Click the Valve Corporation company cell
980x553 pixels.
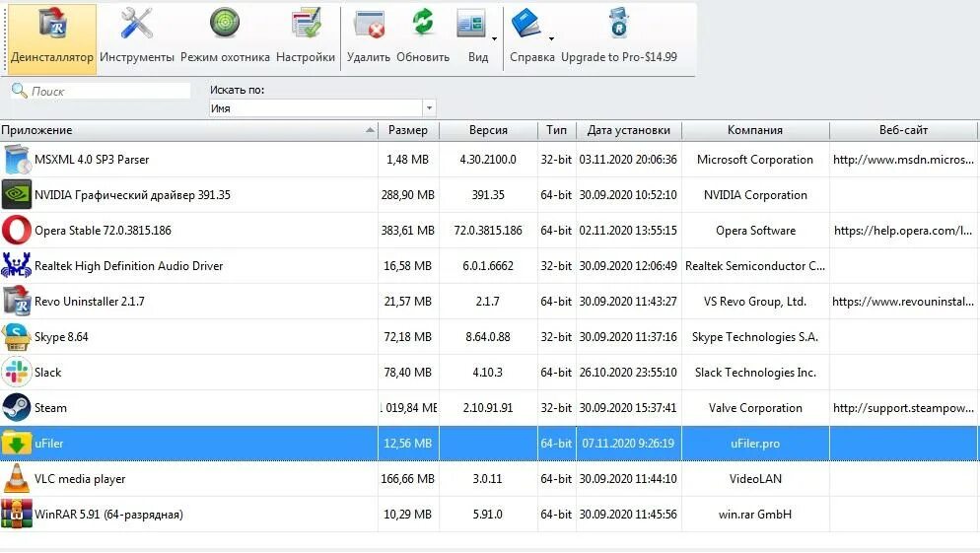coord(755,408)
